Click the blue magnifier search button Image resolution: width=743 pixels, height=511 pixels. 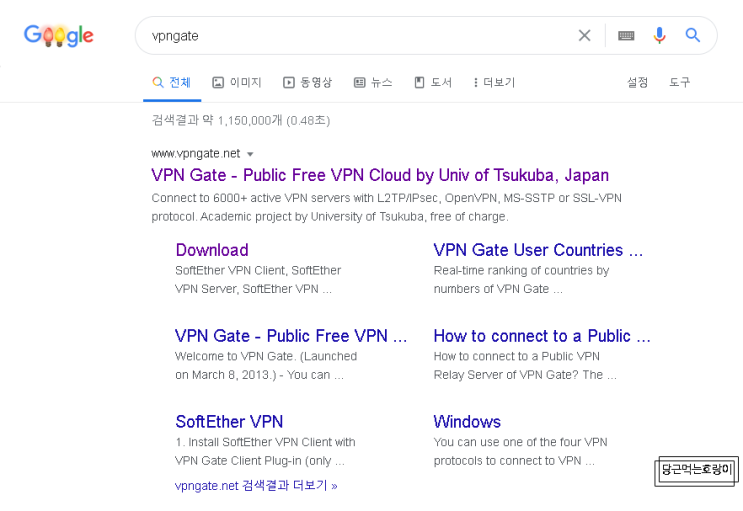point(692,35)
